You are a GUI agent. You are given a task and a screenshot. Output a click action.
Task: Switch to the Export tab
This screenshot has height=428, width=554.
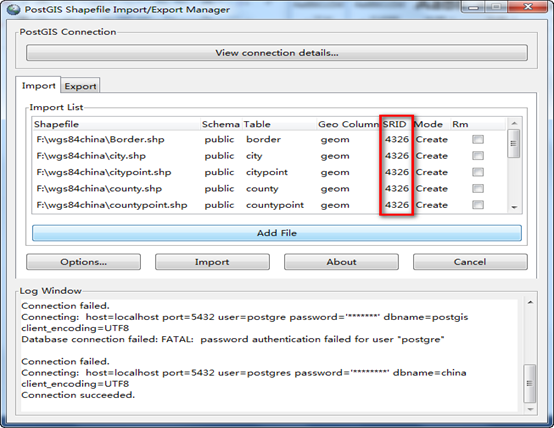click(80, 86)
